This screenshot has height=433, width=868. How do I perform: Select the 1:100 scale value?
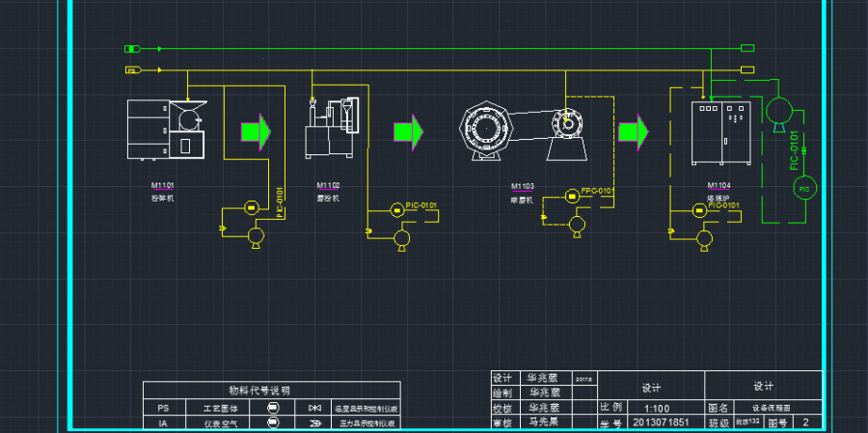[x=657, y=409]
